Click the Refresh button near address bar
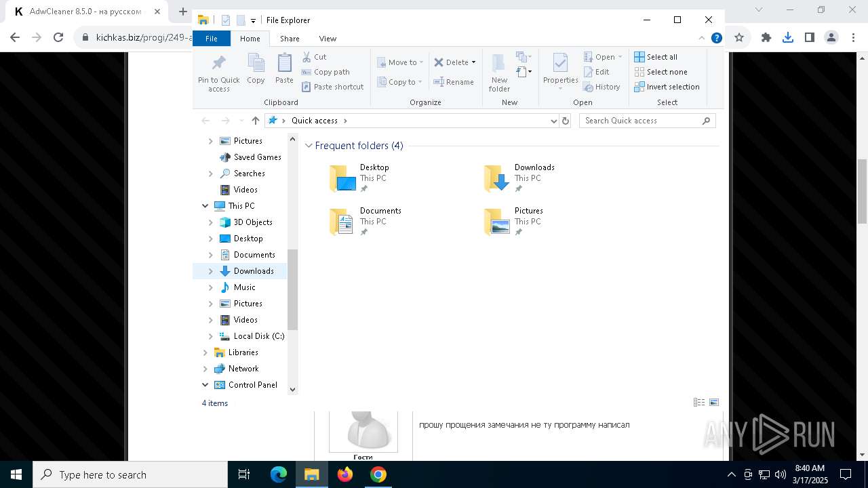Image resolution: width=868 pixels, height=488 pixels. click(566, 121)
